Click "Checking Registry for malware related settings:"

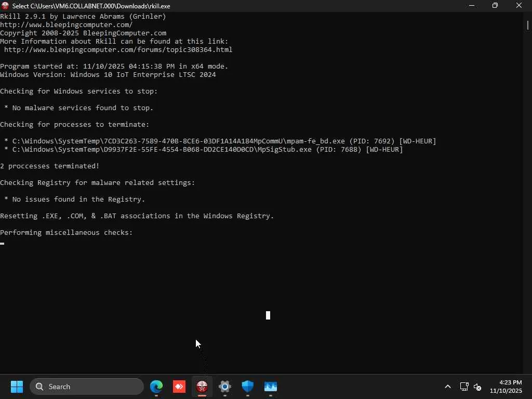pyautogui.click(x=97, y=182)
